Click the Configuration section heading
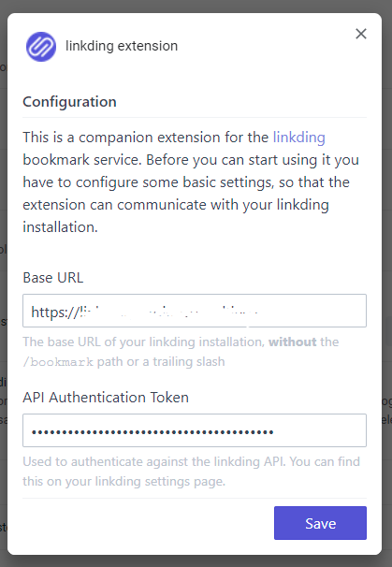This screenshot has height=567, width=392. coord(69,102)
